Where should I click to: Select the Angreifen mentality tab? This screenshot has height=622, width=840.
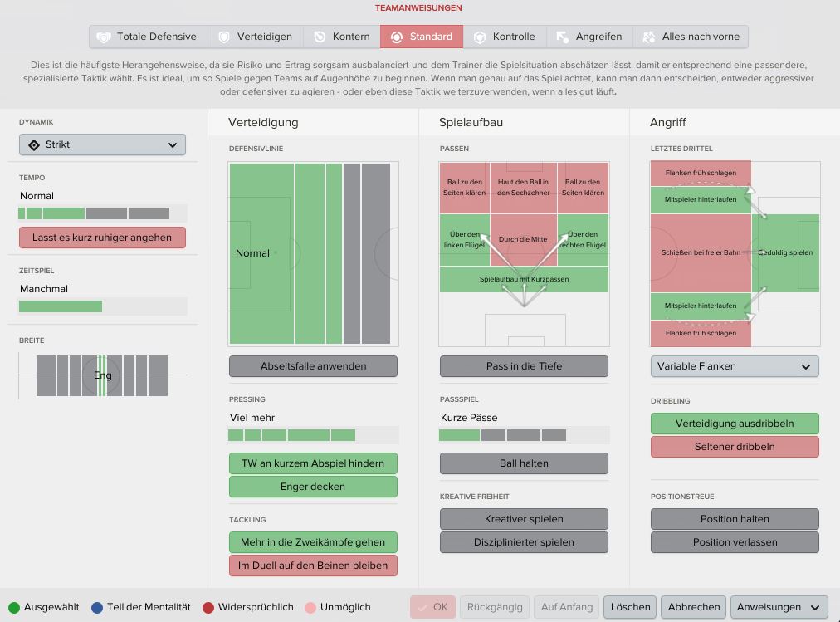point(589,37)
